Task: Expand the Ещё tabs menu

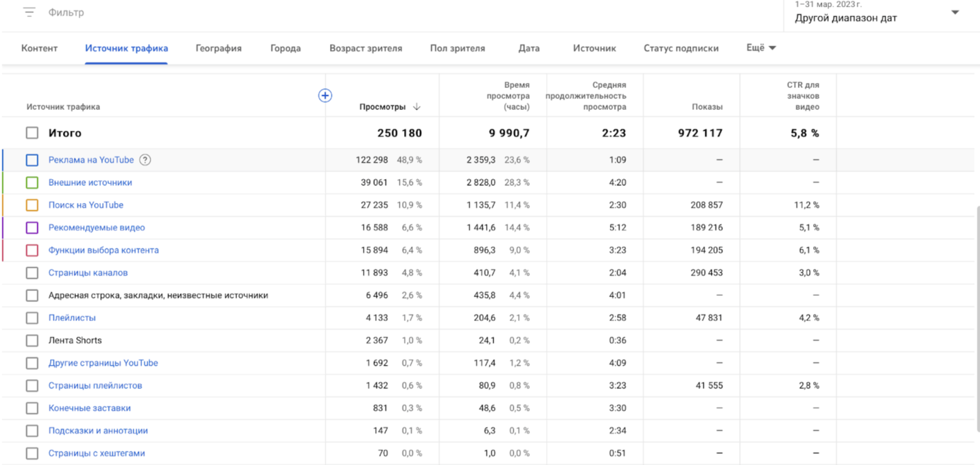Action: (x=761, y=48)
